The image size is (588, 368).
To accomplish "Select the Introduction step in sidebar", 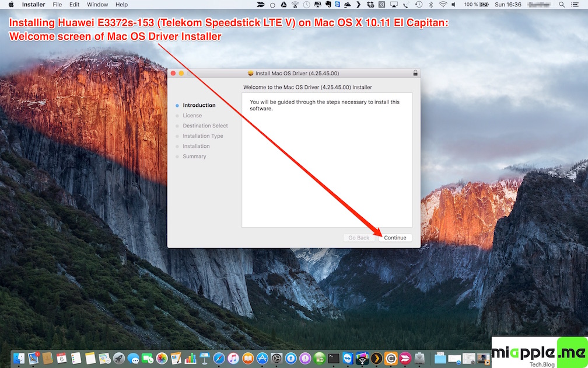I will 199,105.
